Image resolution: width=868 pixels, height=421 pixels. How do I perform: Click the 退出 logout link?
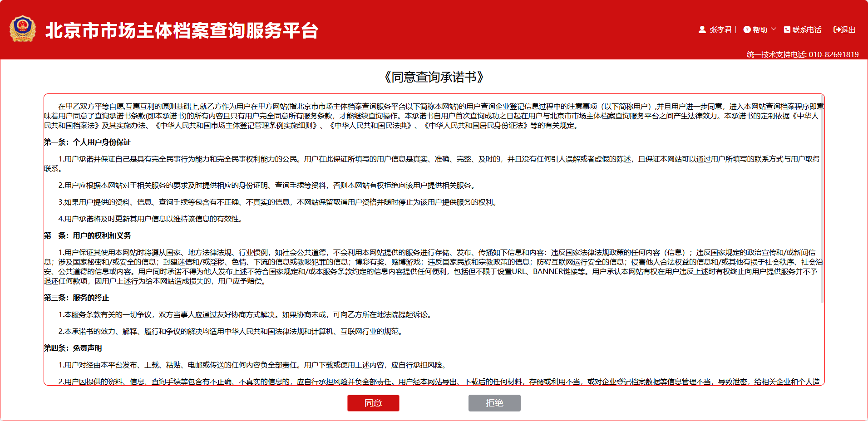848,29
